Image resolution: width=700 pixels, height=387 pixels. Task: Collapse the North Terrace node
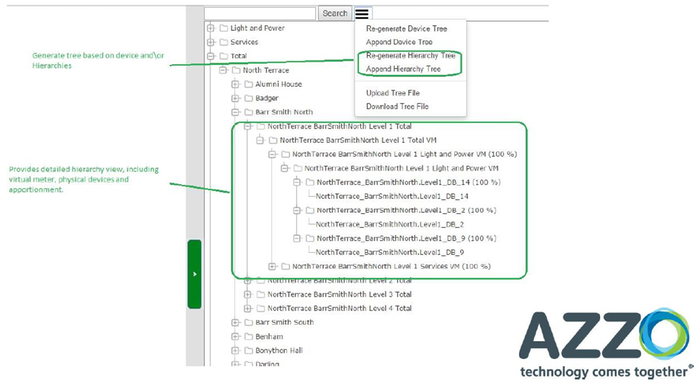(x=223, y=70)
